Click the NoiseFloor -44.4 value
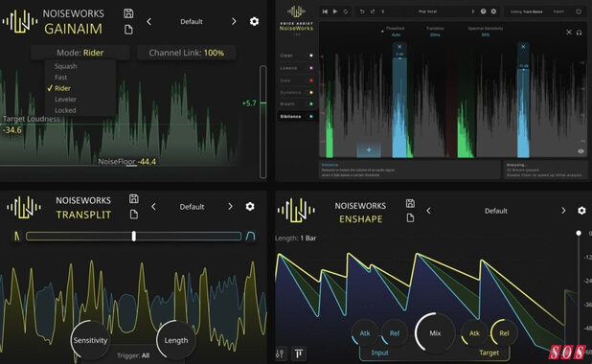 [x=147, y=162]
